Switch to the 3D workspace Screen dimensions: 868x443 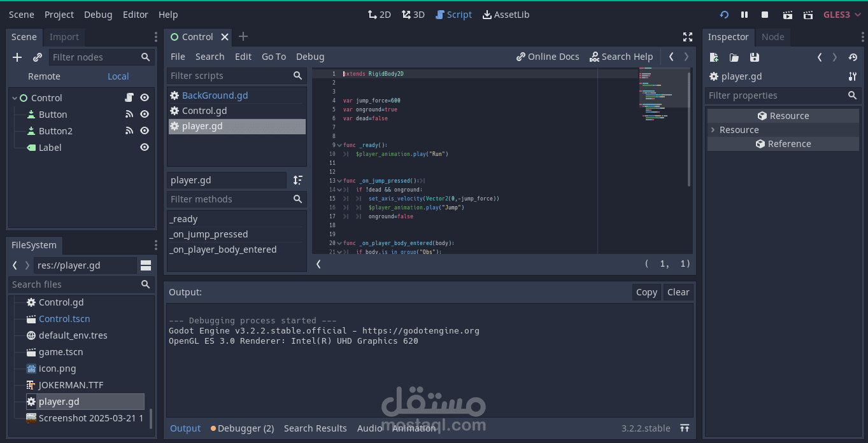point(413,15)
